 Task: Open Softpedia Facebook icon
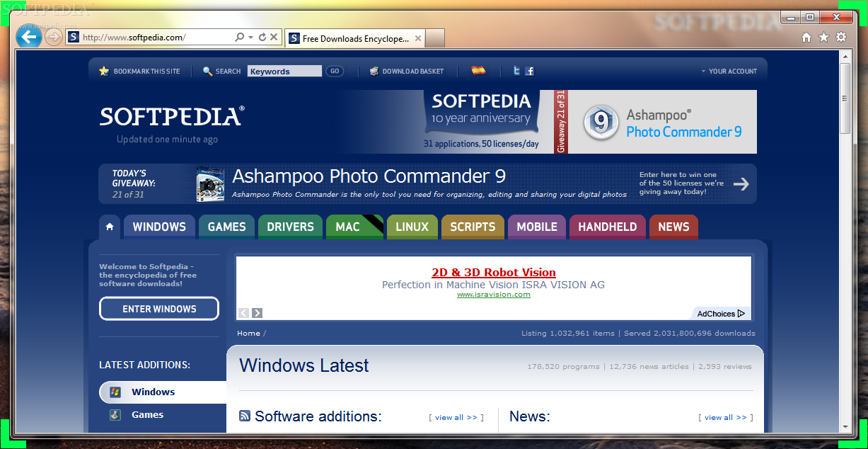[529, 71]
